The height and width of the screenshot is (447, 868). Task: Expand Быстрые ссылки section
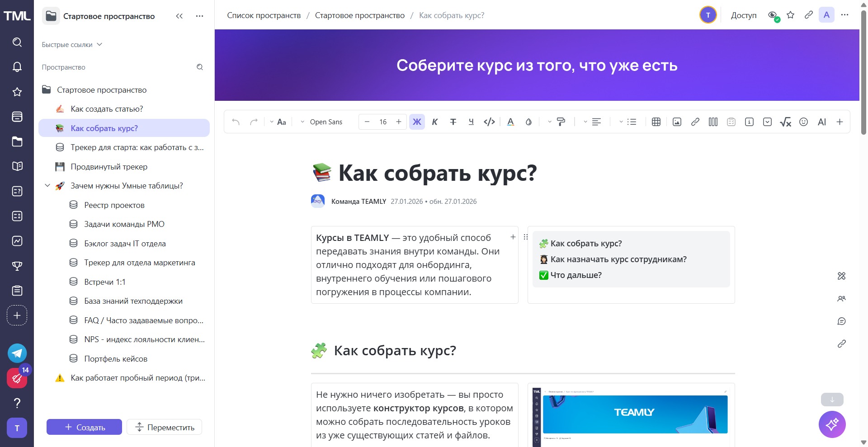point(72,44)
